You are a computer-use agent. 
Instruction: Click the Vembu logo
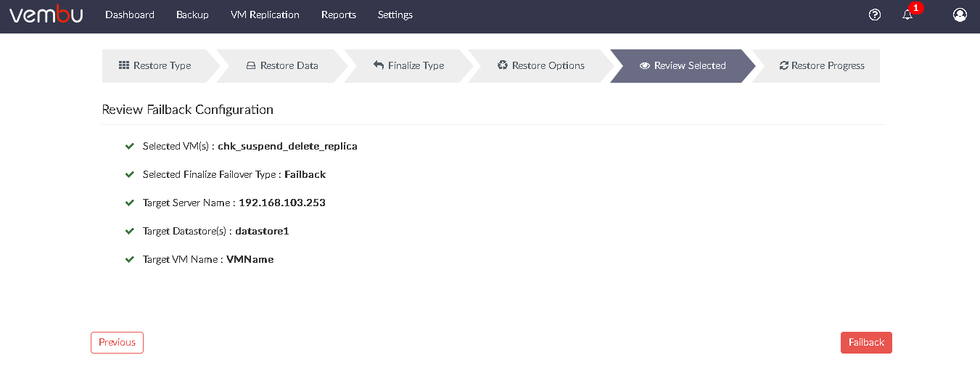46,15
